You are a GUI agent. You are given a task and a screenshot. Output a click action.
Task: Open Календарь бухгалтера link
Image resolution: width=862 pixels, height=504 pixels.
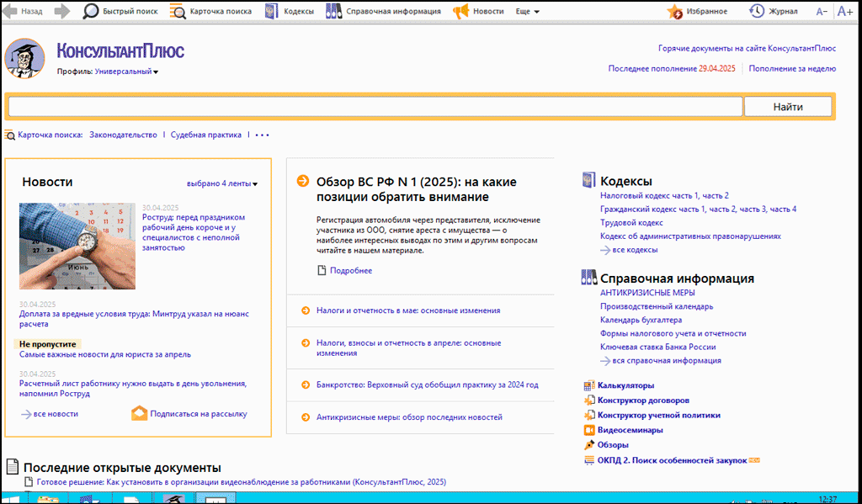[x=641, y=320]
